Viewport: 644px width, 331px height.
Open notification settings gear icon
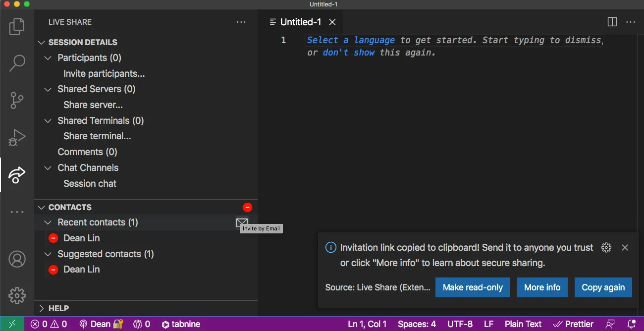pos(606,248)
